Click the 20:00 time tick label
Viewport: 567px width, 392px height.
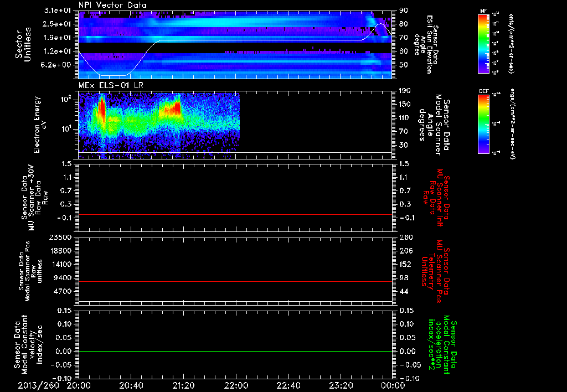pos(79,385)
